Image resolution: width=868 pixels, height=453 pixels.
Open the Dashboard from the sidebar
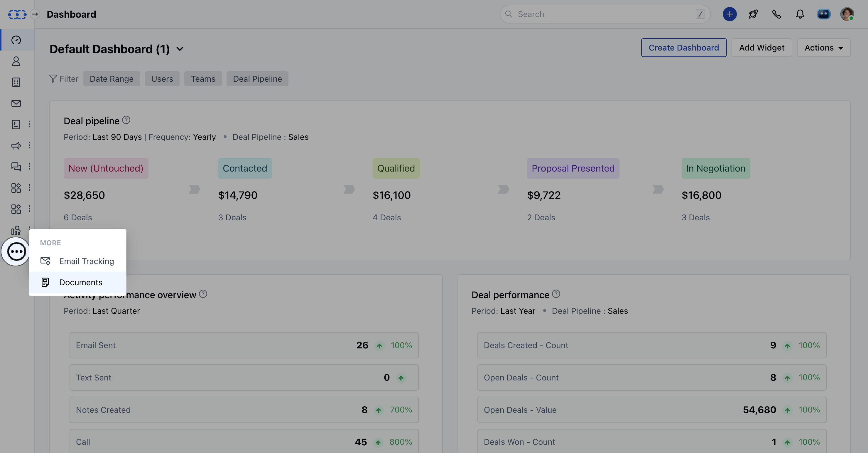pos(16,40)
